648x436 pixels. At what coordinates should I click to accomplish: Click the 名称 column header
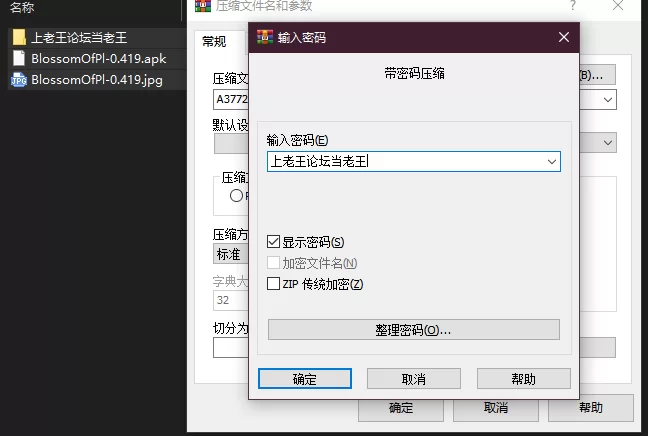(x=22, y=7)
